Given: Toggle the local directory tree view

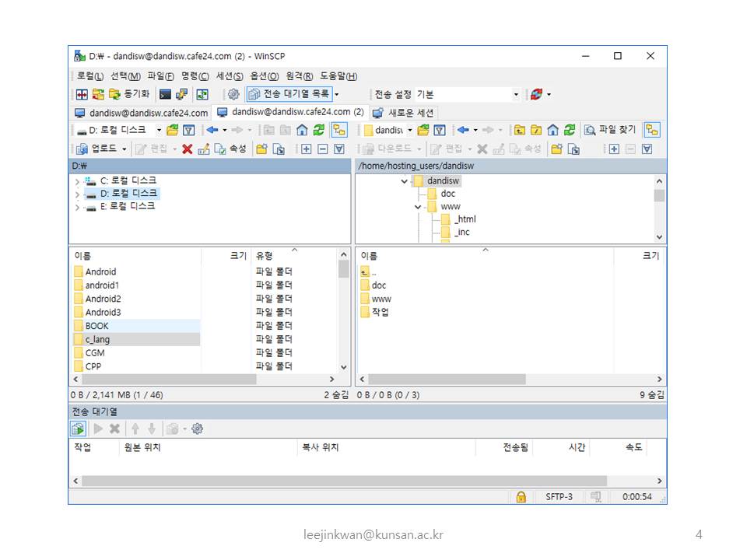Looking at the screenshot, I should click(x=339, y=131).
